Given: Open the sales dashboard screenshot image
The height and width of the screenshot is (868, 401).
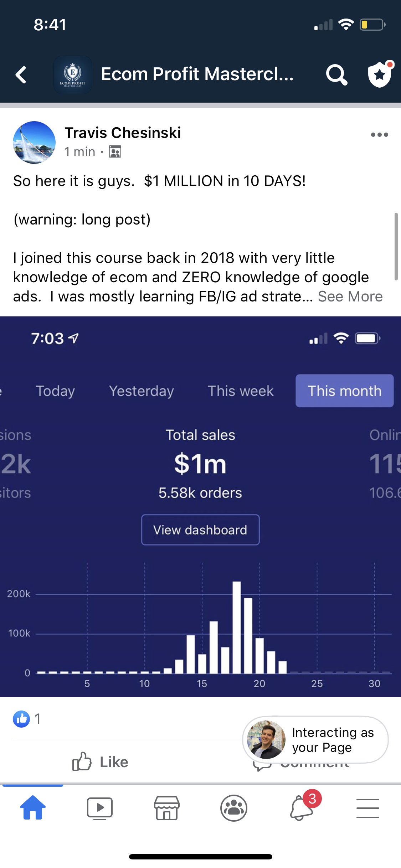Looking at the screenshot, I should (x=200, y=506).
